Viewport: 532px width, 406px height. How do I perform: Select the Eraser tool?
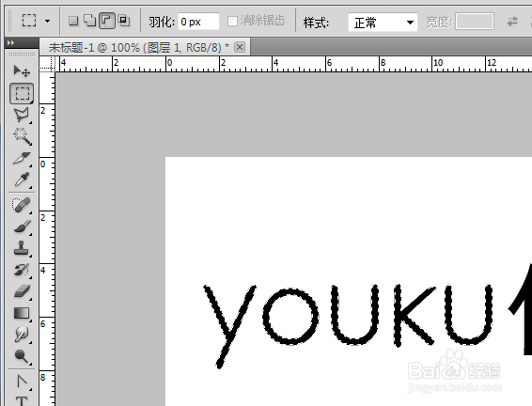pos(22,291)
